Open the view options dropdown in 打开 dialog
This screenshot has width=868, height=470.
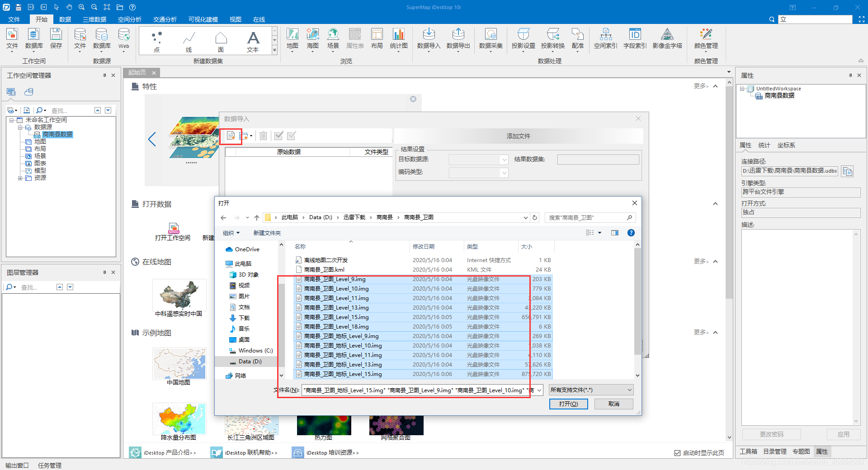click(x=599, y=233)
